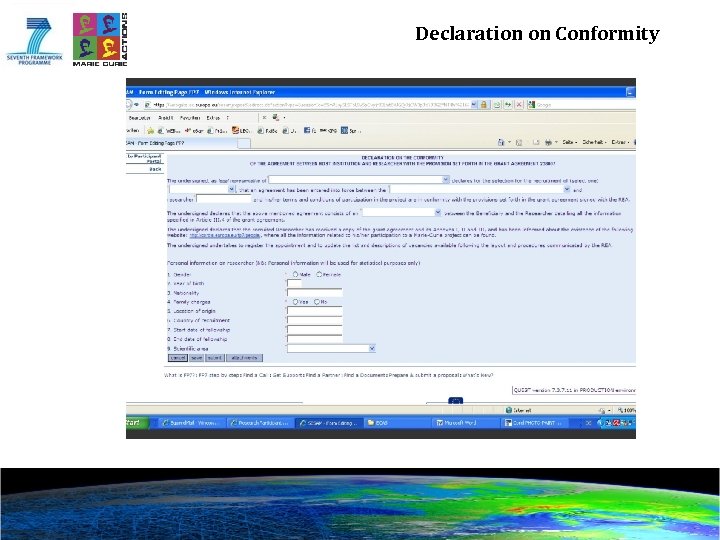Image resolution: width=720 pixels, height=540 pixels.
Task: Click the Windows Start button
Action: [x=137, y=422]
